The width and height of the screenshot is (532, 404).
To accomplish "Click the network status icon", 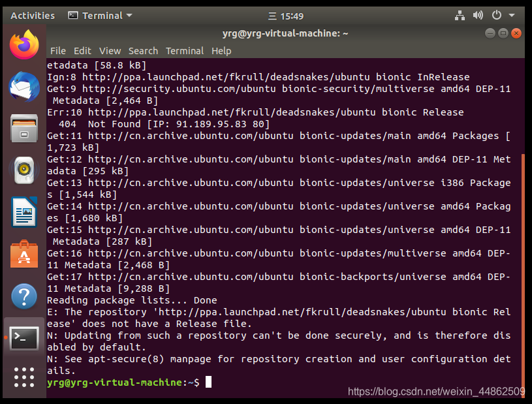I will (x=460, y=16).
